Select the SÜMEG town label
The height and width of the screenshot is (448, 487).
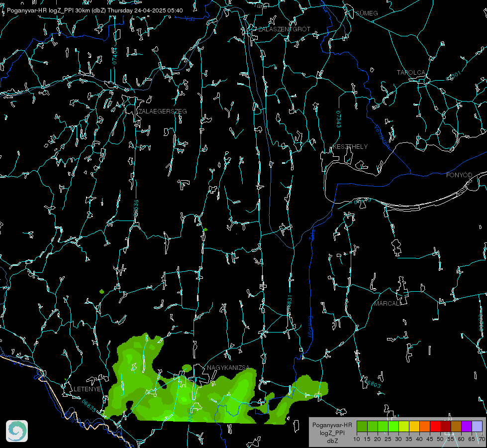tap(367, 13)
